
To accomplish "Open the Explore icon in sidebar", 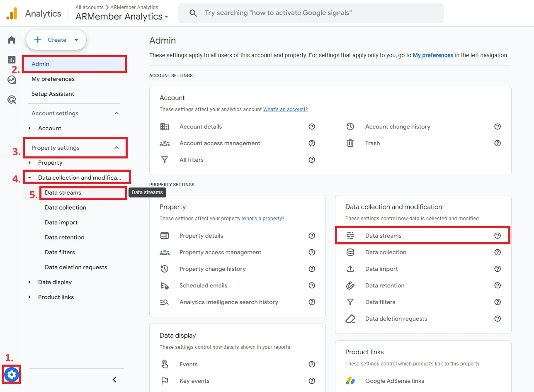I will [x=12, y=80].
